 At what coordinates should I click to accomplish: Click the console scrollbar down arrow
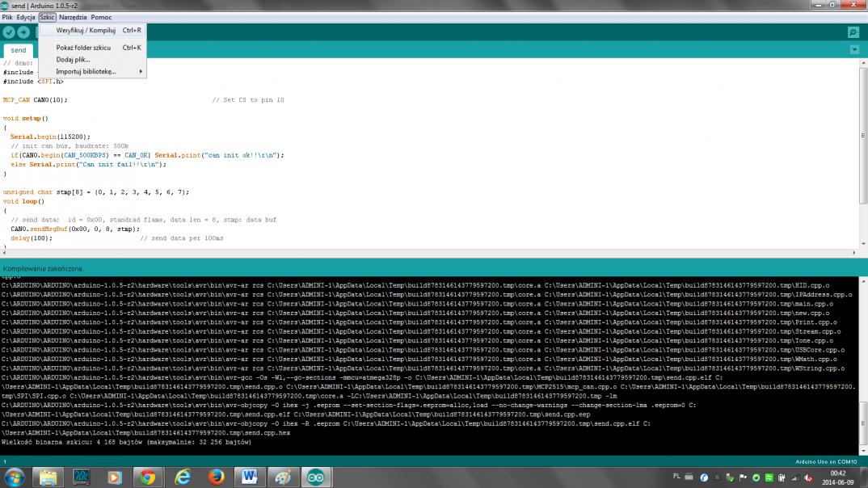[863, 451]
